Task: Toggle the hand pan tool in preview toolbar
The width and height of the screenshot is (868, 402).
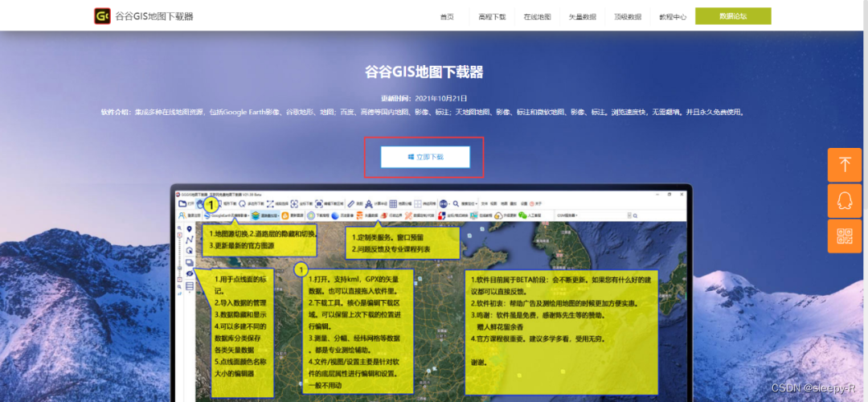Action: coord(200,204)
